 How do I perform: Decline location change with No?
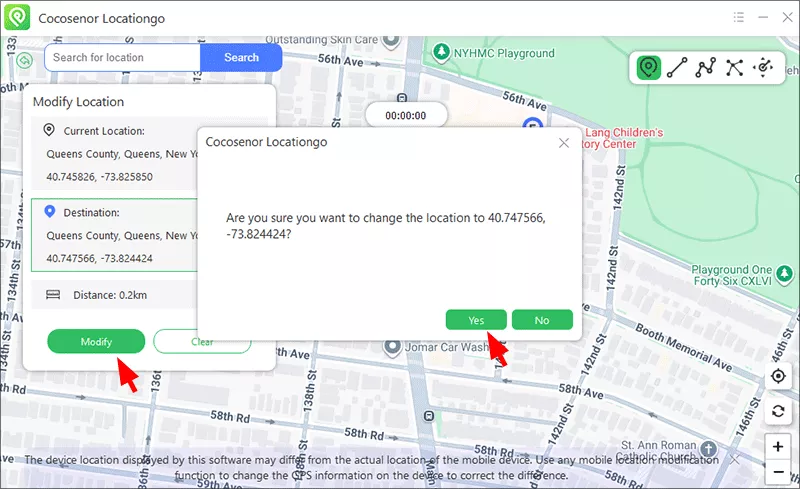point(542,320)
